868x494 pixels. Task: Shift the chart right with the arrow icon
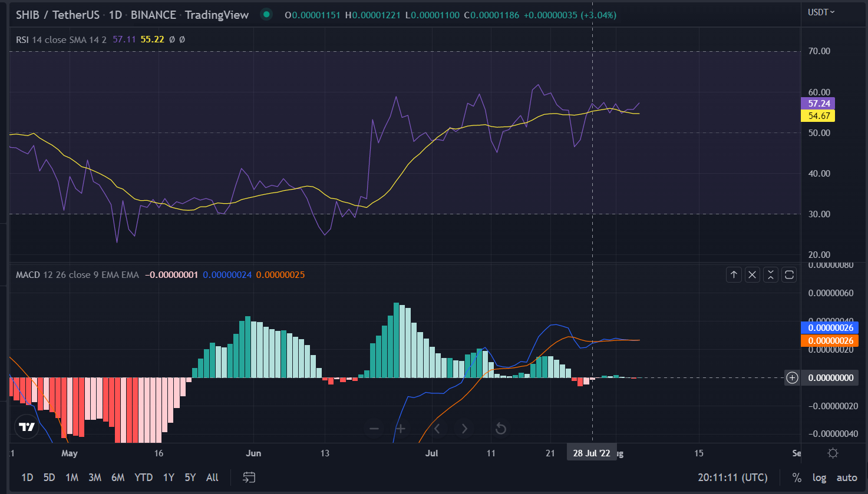[464, 429]
